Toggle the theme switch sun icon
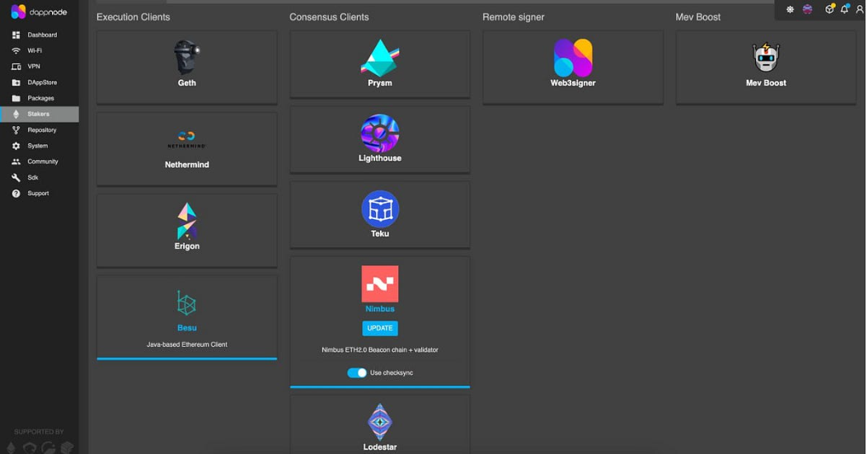This screenshot has width=868, height=454. tap(790, 10)
